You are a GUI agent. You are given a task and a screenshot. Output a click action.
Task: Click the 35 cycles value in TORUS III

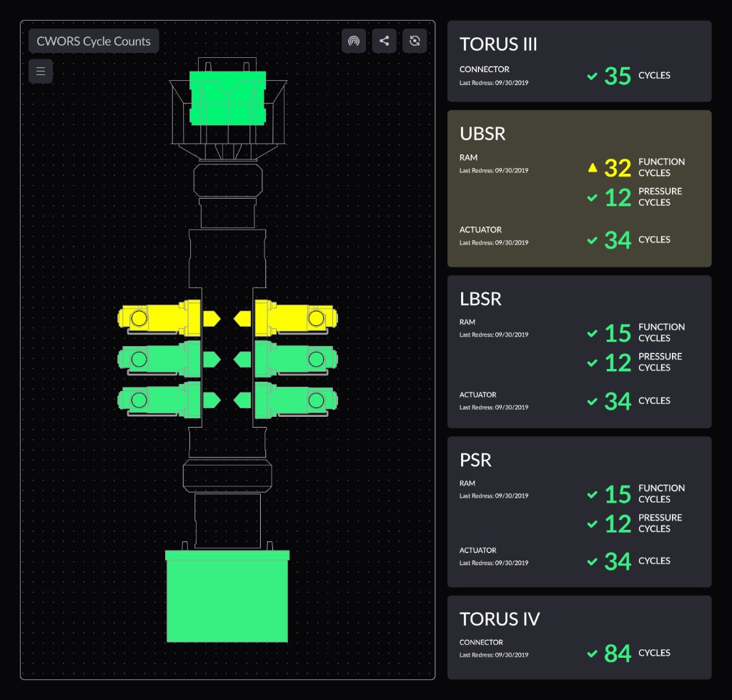618,76
